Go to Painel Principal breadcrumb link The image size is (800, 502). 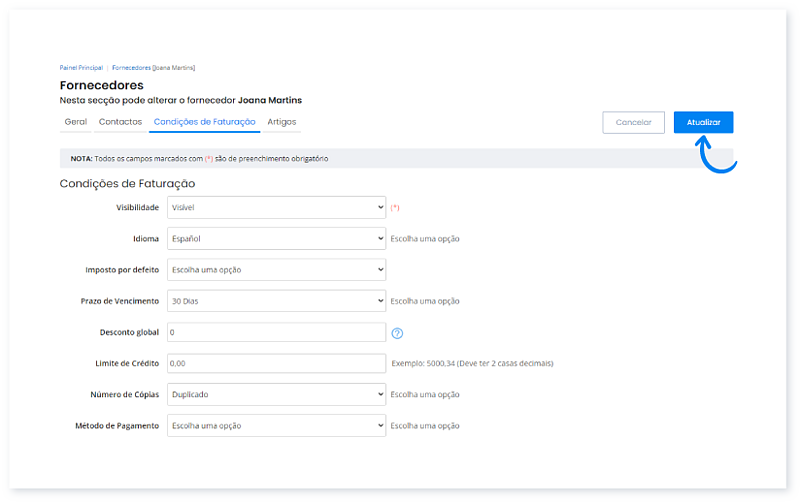coord(81,68)
